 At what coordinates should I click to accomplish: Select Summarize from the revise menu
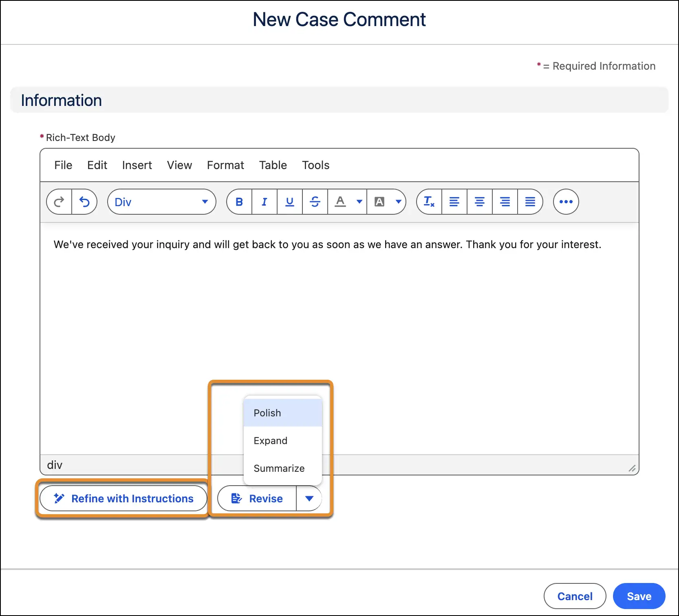[x=283, y=468]
